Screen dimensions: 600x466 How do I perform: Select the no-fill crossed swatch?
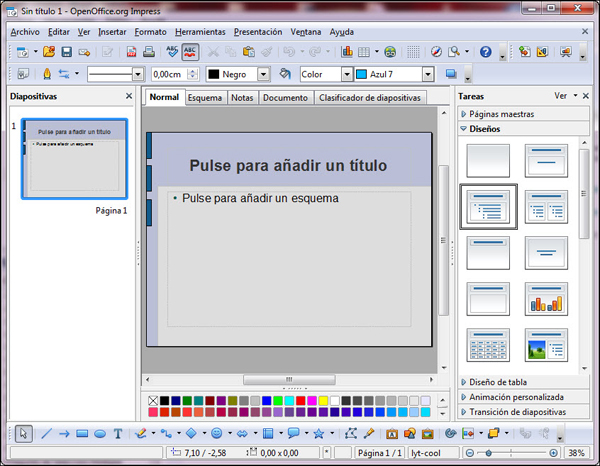click(x=153, y=401)
